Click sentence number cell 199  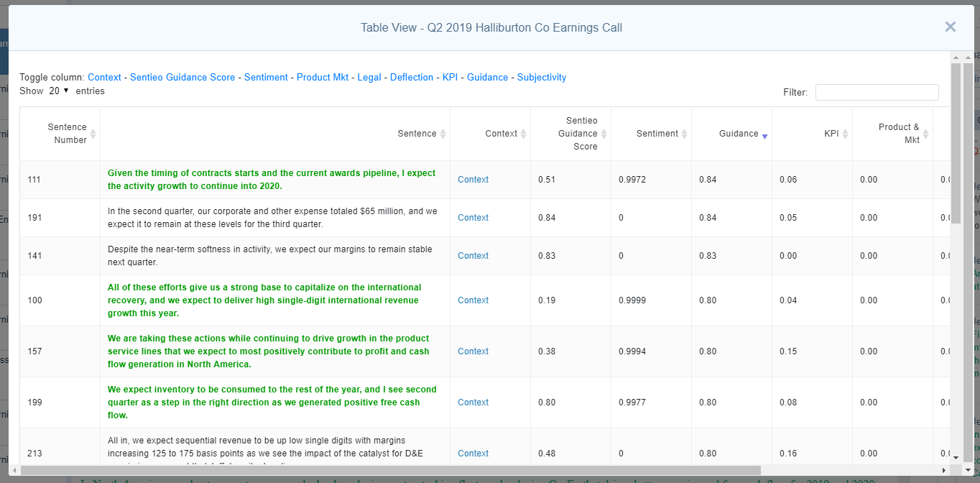click(x=60, y=402)
